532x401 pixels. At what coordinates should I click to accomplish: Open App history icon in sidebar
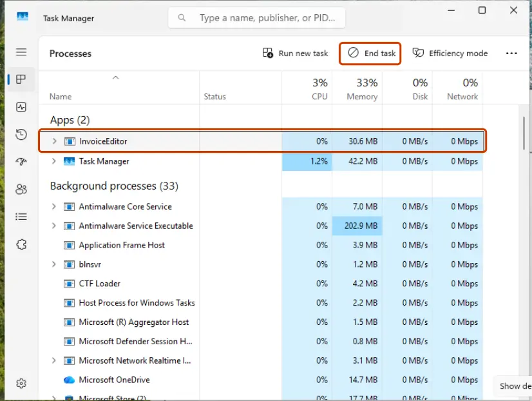[21, 135]
